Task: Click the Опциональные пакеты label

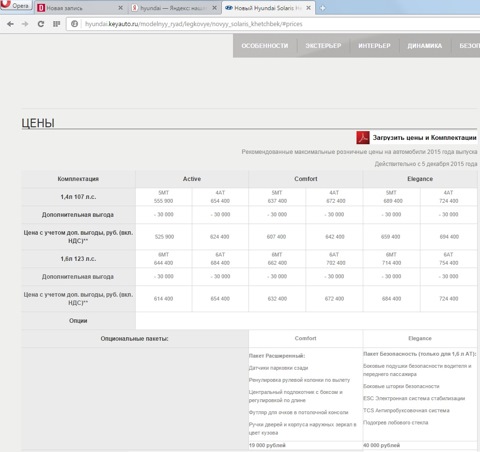Action: click(135, 339)
